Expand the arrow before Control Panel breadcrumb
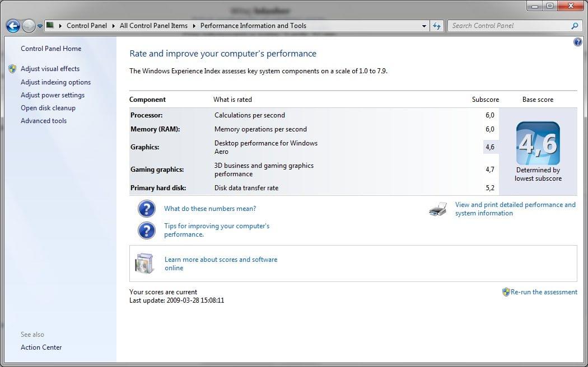The image size is (588, 367). [x=60, y=26]
